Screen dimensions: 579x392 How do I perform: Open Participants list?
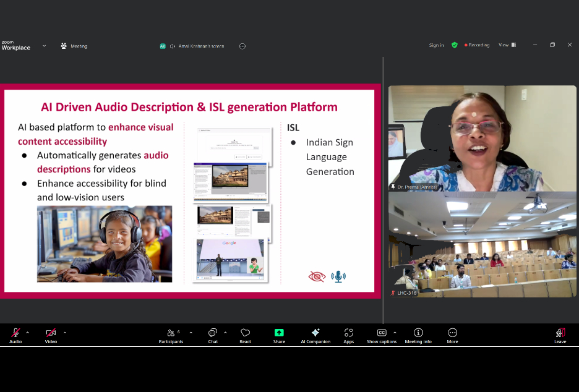click(x=171, y=335)
